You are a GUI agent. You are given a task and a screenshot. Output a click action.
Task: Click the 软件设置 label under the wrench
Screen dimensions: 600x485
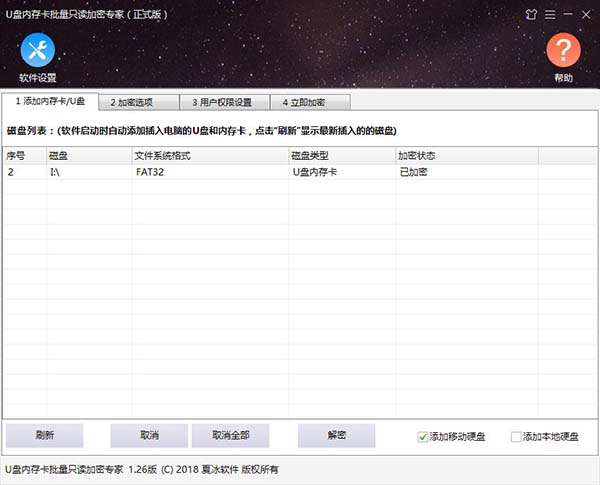coord(38,78)
